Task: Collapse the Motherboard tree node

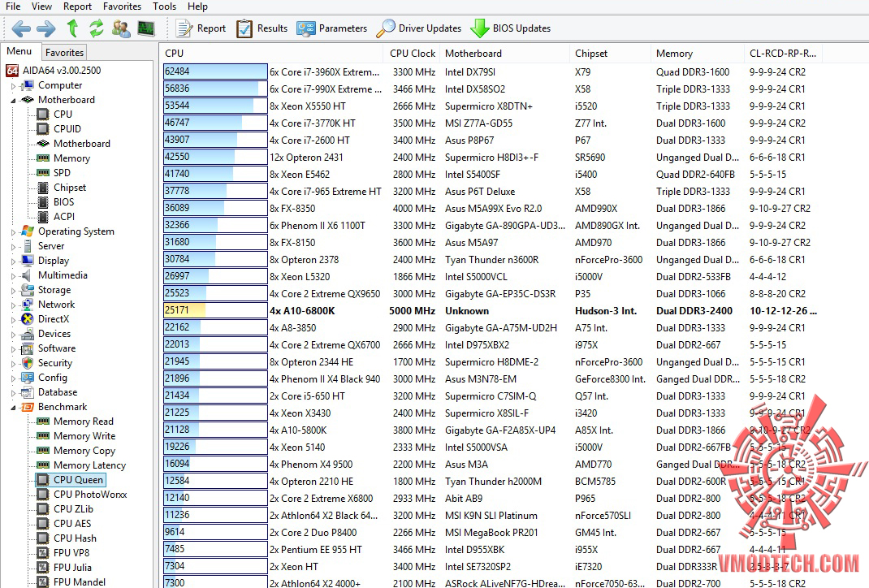Action: click(x=13, y=101)
